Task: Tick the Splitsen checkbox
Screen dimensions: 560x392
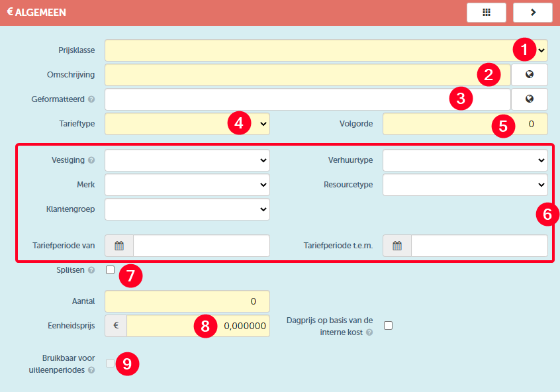Action: 110,269
